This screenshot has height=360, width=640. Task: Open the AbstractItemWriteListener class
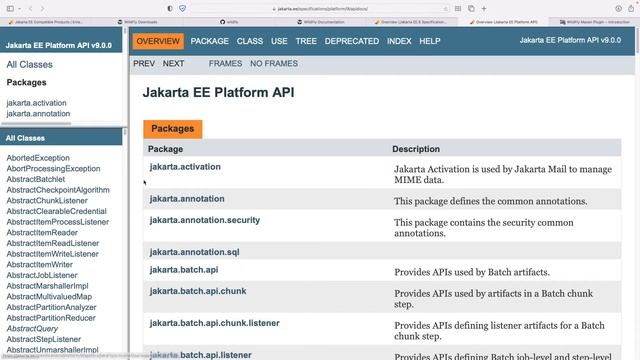point(52,254)
